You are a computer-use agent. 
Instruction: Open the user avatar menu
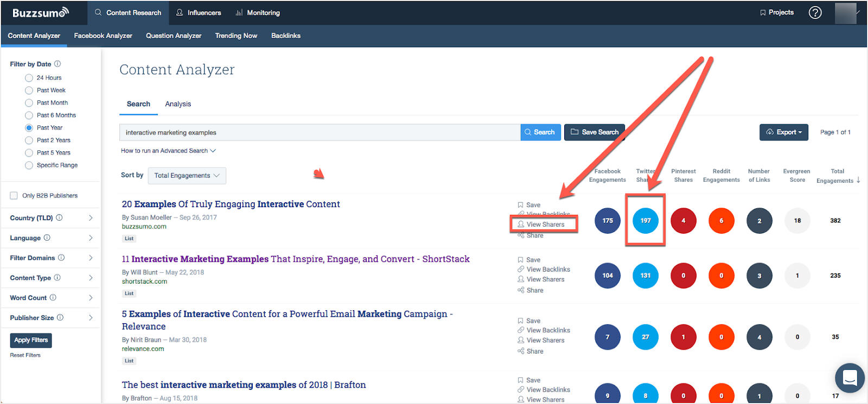point(846,13)
